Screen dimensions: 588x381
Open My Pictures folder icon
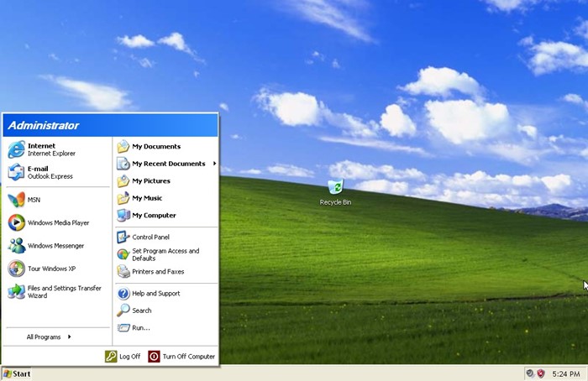(123, 181)
